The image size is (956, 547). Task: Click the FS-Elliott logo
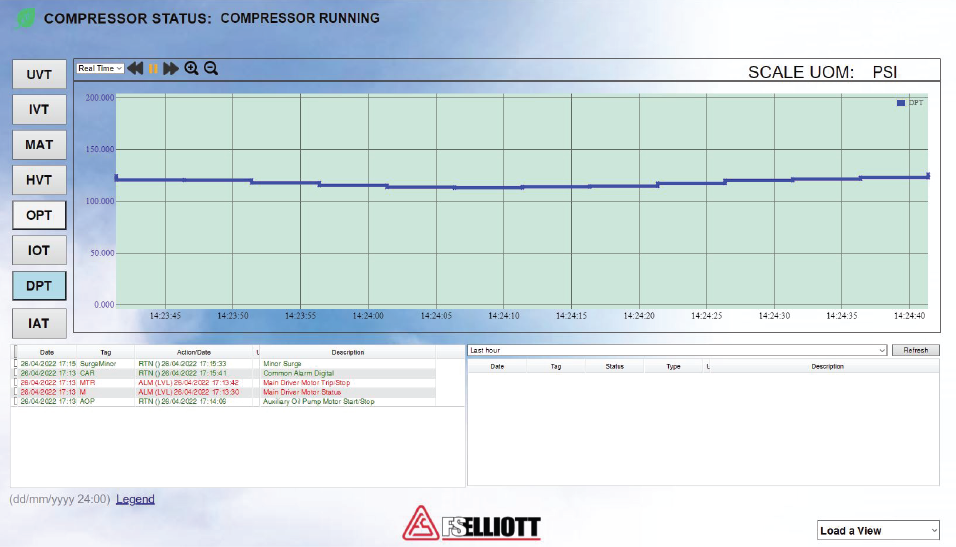click(471, 523)
